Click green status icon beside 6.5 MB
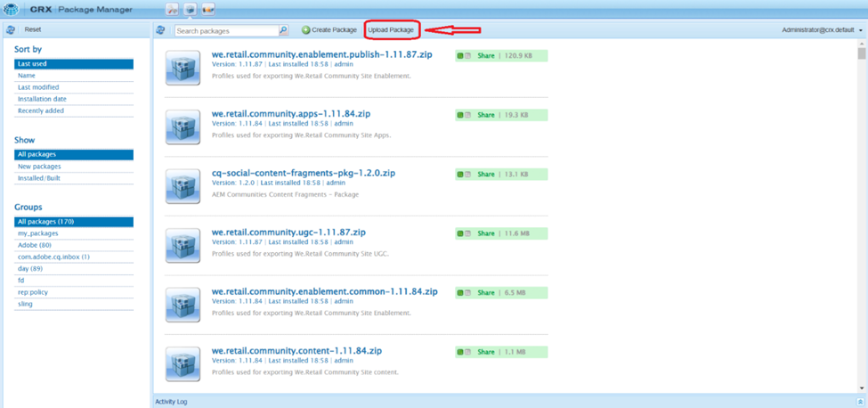The width and height of the screenshot is (868, 408). [x=460, y=293]
